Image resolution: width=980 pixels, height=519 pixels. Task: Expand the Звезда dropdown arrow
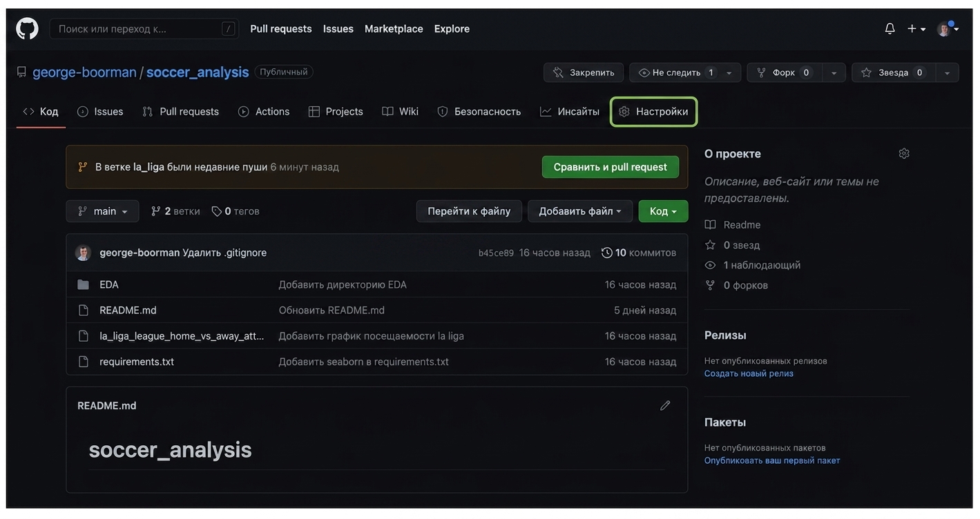point(947,72)
